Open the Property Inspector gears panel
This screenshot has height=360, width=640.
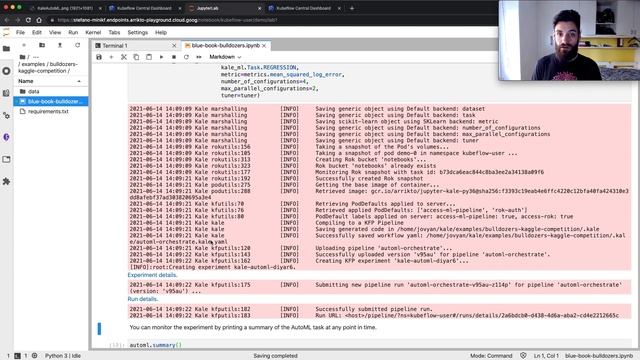point(6,116)
